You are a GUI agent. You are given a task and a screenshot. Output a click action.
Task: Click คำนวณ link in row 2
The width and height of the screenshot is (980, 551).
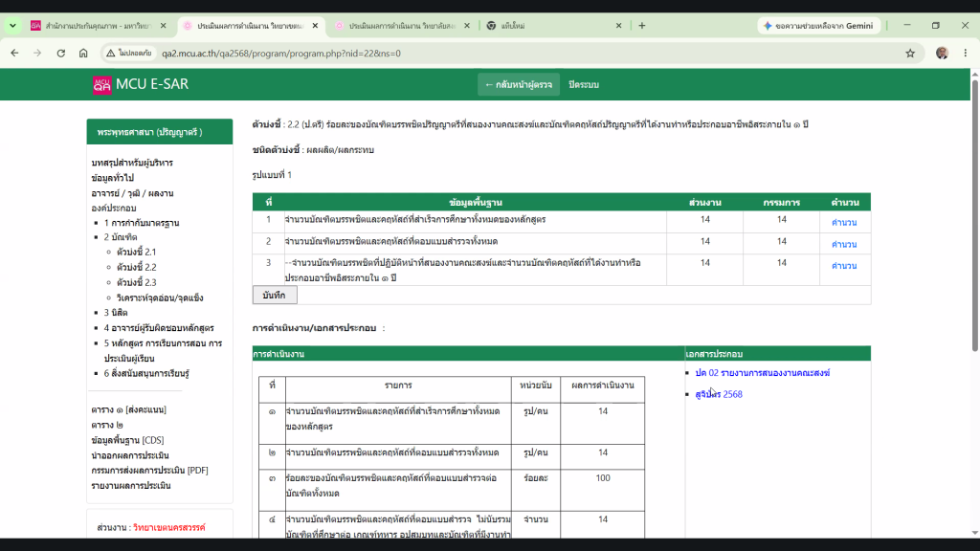[x=844, y=244]
